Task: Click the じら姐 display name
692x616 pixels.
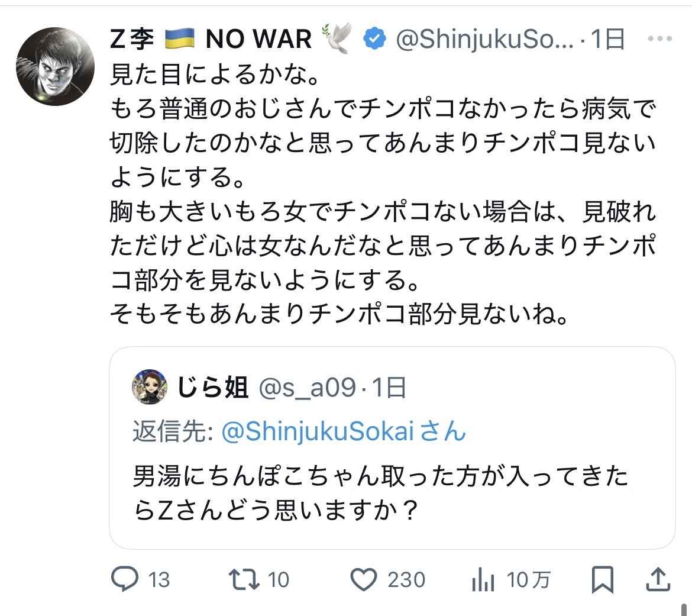Action: coord(213,388)
